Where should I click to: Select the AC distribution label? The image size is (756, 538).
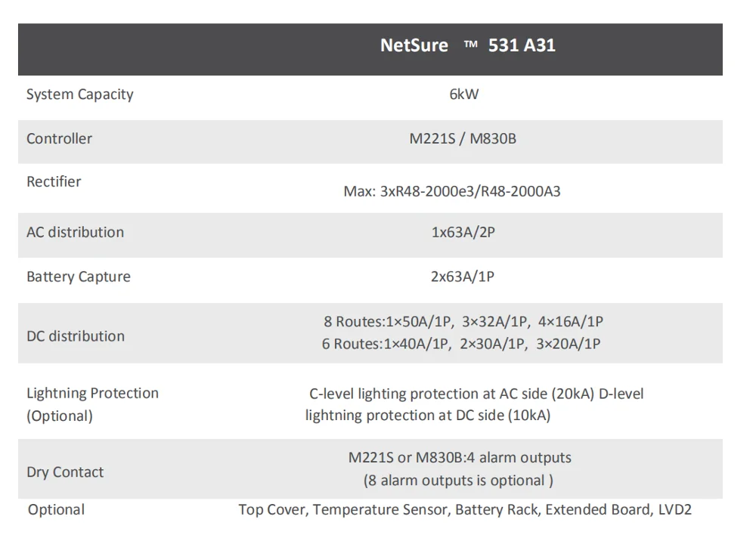tap(75, 232)
